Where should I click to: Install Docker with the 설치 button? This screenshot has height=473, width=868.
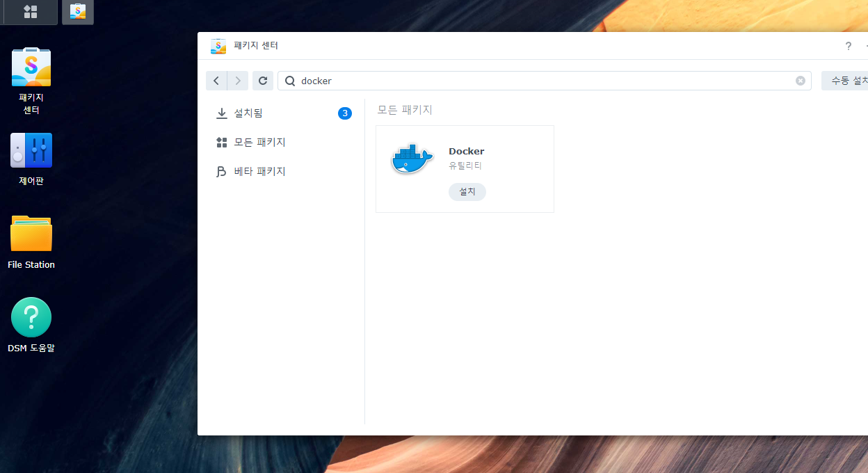tap(467, 192)
